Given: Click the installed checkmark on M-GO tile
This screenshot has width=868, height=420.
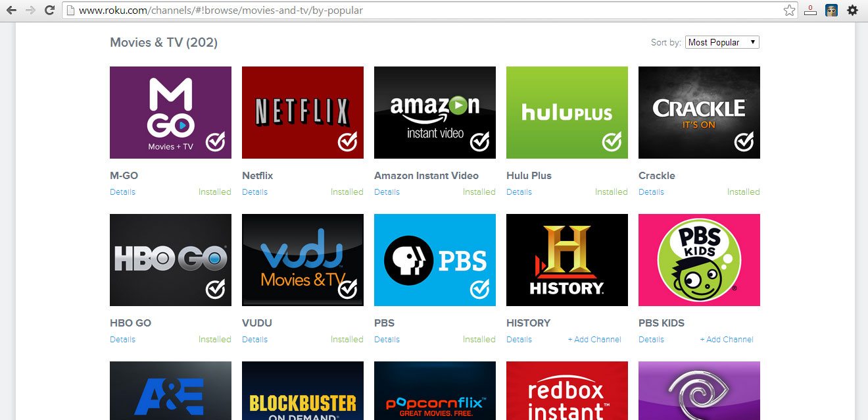Looking at the screenshot, I should click(216, 142).
